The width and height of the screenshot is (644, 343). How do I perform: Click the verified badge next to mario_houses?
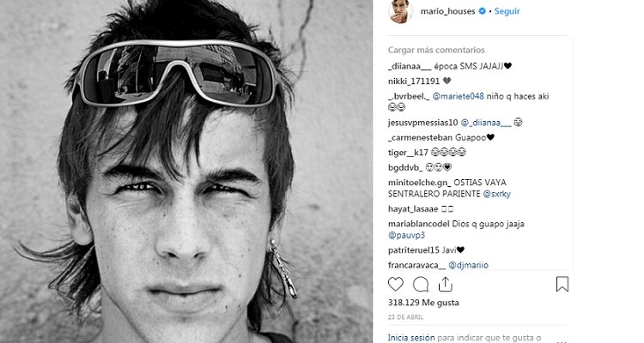[483, 11]
